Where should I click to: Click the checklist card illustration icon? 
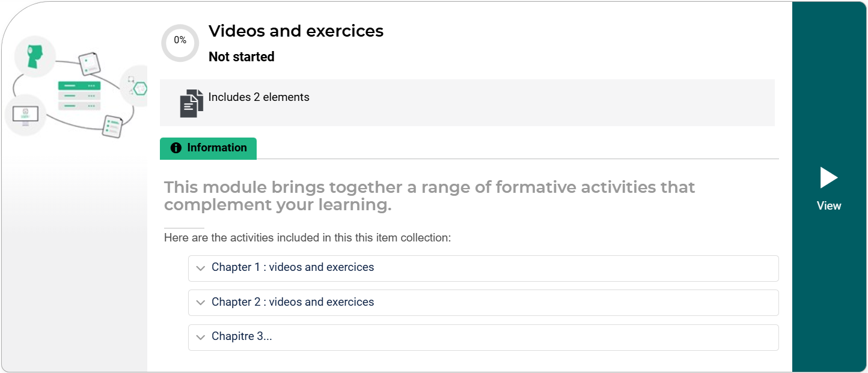coord(112,126)
